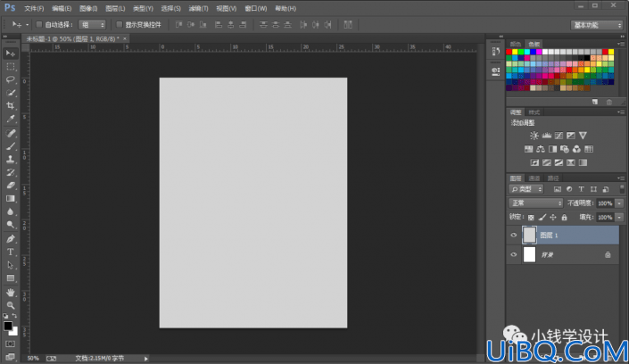629x364 pixels.
Task: Toggle lock transparent pixels
Action: 531,218
